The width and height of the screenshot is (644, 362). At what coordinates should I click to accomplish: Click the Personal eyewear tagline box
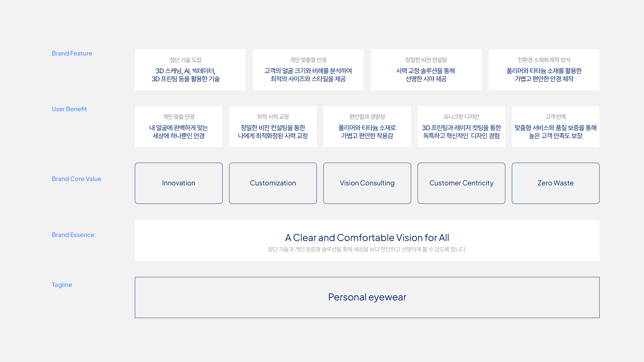[x=367, y=297]
